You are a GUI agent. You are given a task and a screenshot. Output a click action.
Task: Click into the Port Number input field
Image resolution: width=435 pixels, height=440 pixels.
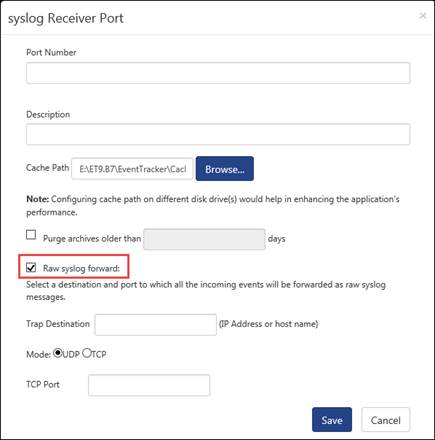(x=218, y=73)
